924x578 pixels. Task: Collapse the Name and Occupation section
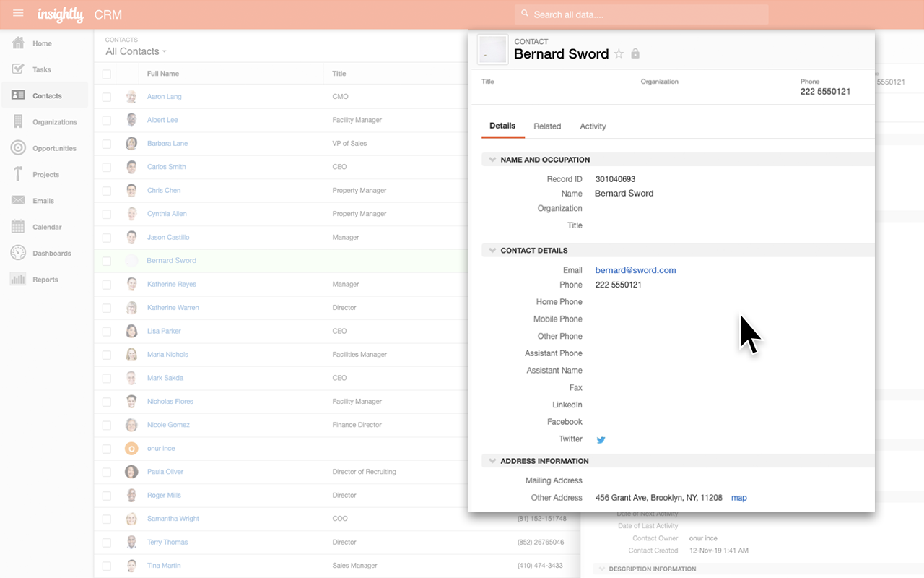pyautogui.click(x=492, y=159)
